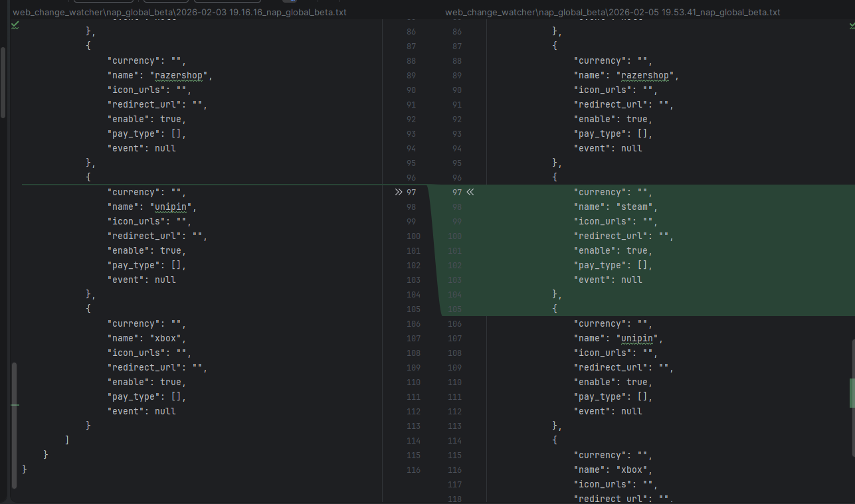Click "icon_urls" line of the steam entry
Screen dimensions: 855x504
click(x=615, y=221)
